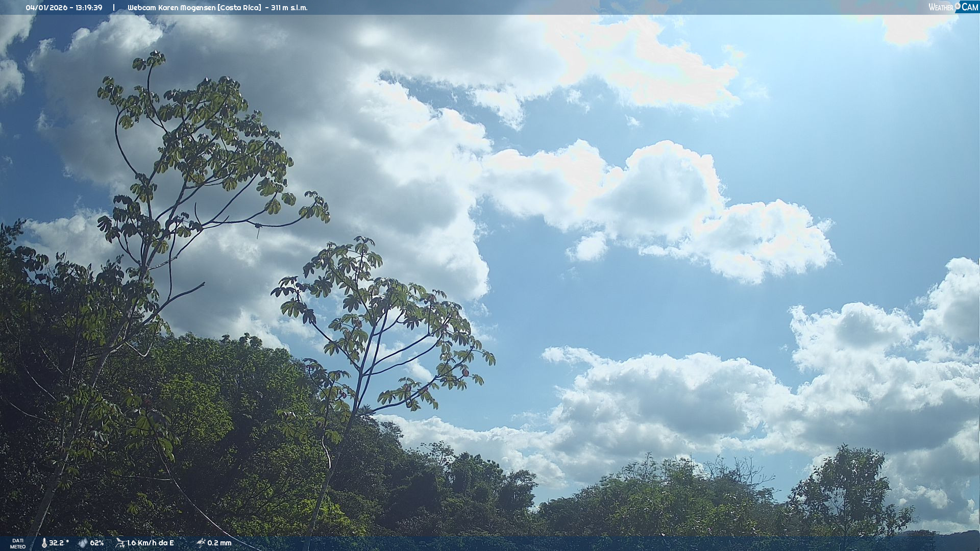Click the vertical separator bar in the header

click(114, 8)
